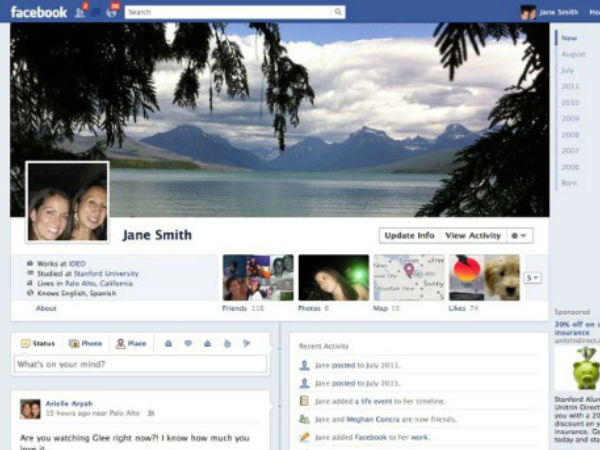Click Jane Smith's small avatar in the top bar
This screenshot has height=450, width=600.
[528, 12]
